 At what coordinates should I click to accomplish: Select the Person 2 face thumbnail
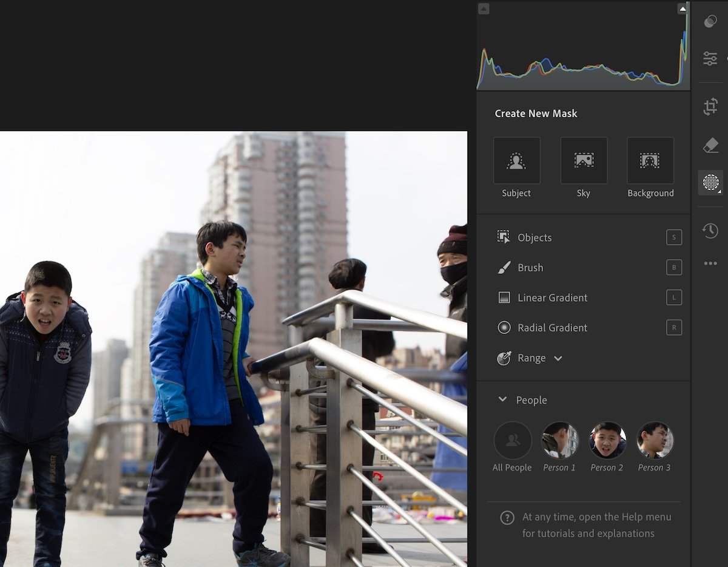pos(607,440)
